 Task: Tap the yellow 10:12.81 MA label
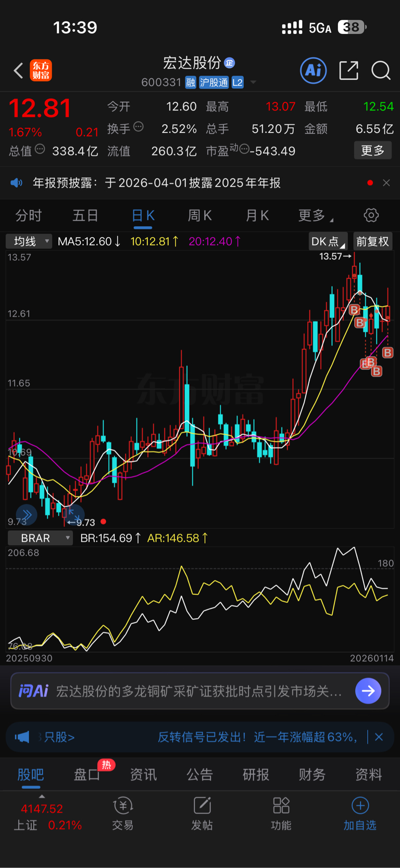click(155, 241)
